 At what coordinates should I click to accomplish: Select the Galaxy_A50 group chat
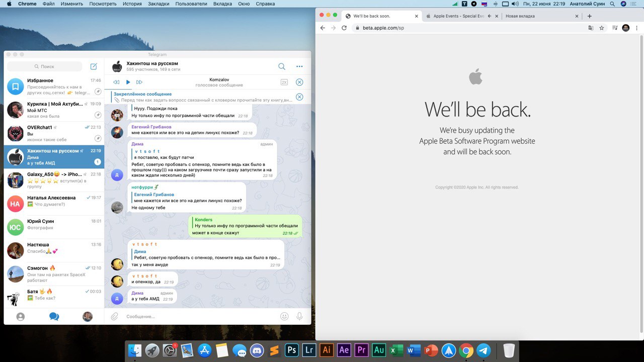point(54,180)
